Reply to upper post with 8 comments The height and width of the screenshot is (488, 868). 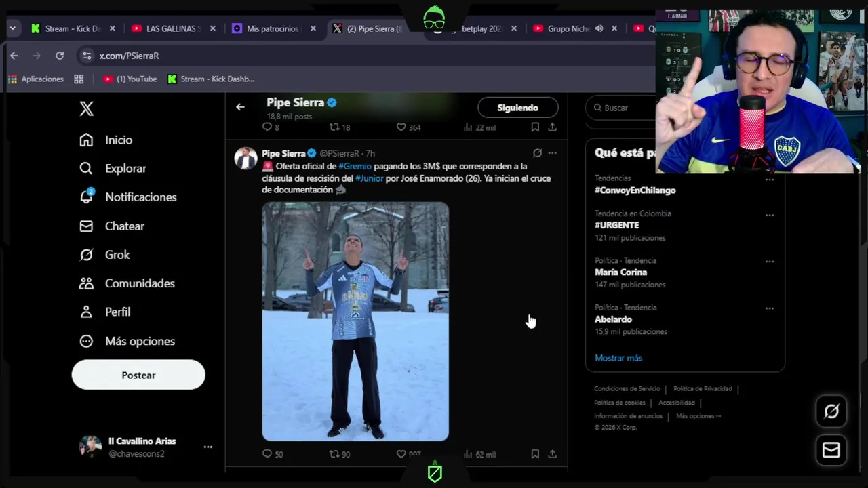[271, 127]
